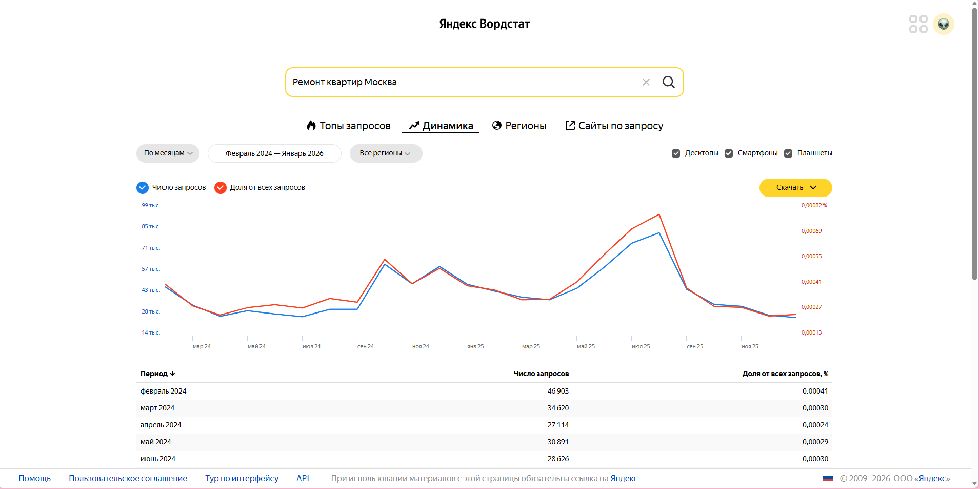The image size is (980, 489).
Task: Clear the search field with X icon
Action: click(646, 82)
